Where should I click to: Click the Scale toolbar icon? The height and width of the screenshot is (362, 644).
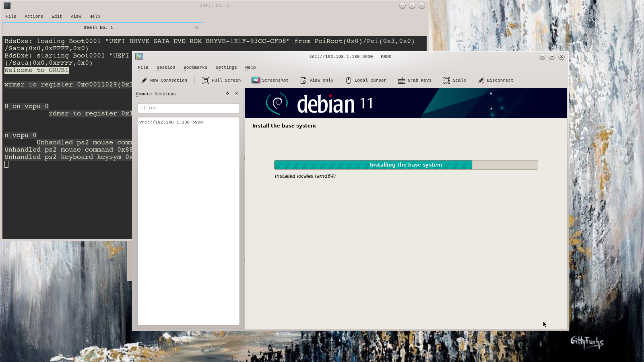(x=447, y=80)
